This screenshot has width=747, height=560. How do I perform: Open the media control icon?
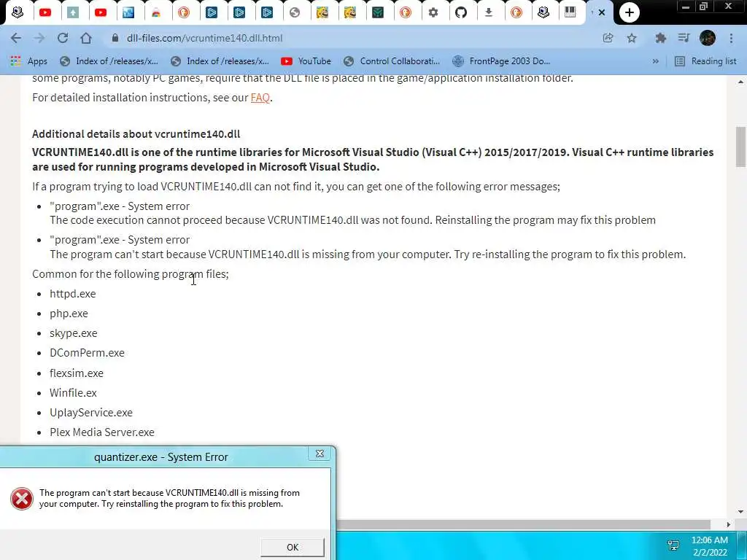click(684, 38)
